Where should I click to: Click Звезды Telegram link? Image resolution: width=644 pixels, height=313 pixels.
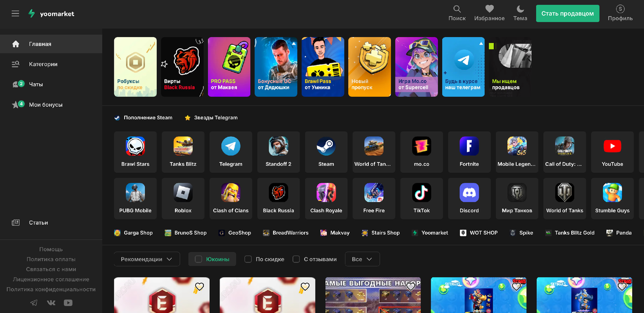tap(211, 118)
